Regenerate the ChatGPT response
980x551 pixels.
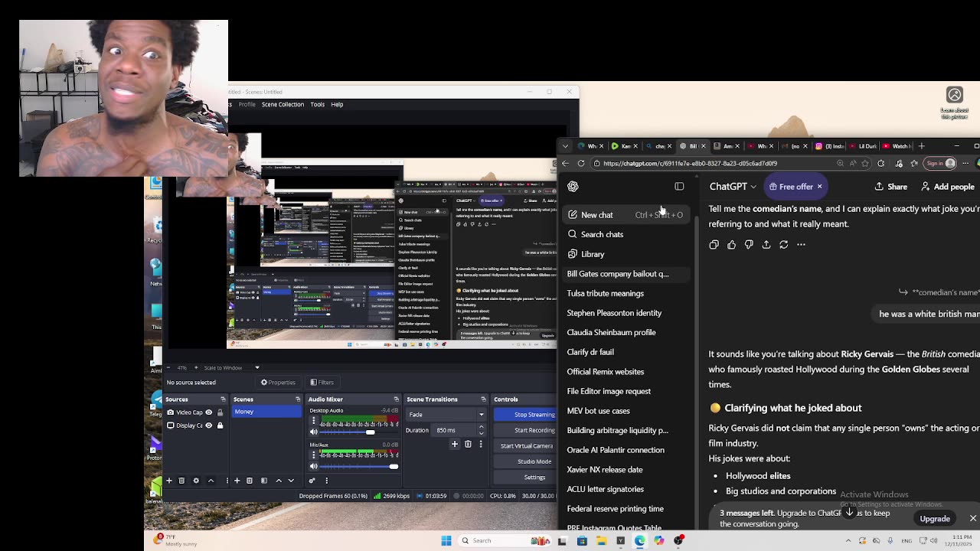pos(783,244)
